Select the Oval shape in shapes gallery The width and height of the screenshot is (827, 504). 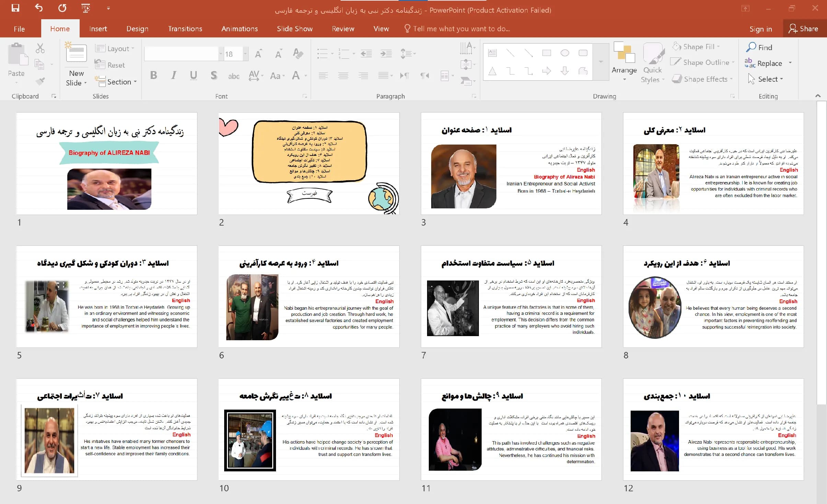pos(565,53)
